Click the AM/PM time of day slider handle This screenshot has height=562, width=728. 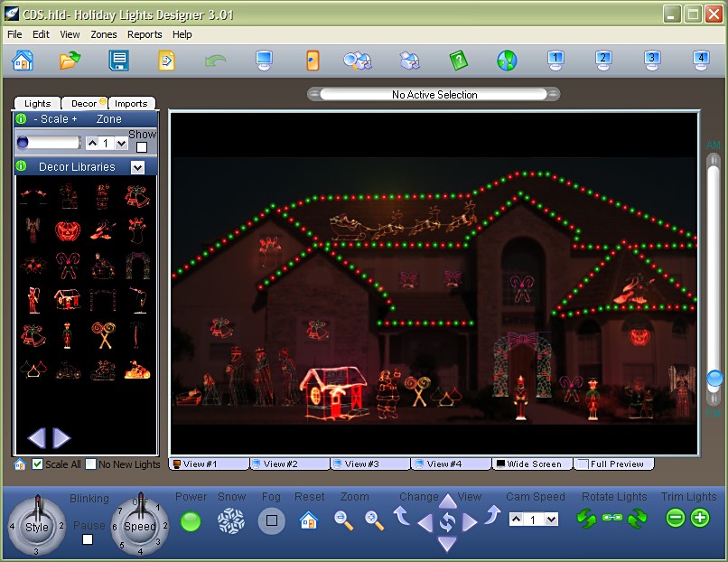(x=714, y=378)
